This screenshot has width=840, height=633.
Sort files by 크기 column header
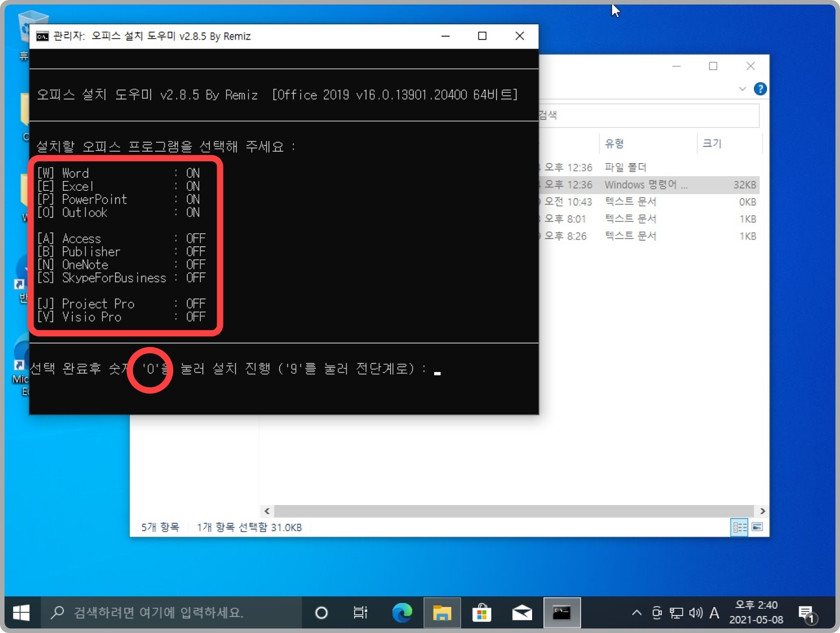coord(730,143)
